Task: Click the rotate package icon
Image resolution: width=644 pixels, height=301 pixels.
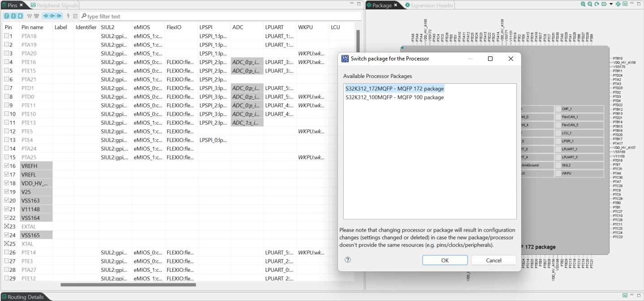Action: pos(596,4)
